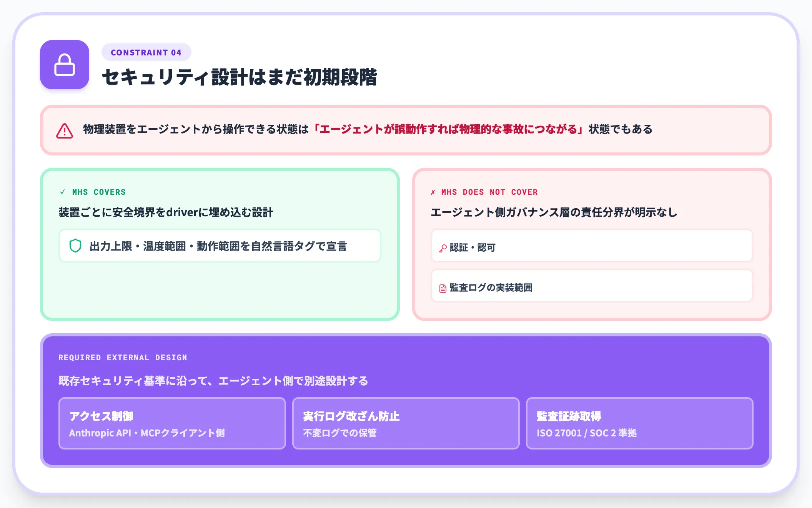Click the 監査ログの実装範囲 item row

click(592, 286)
